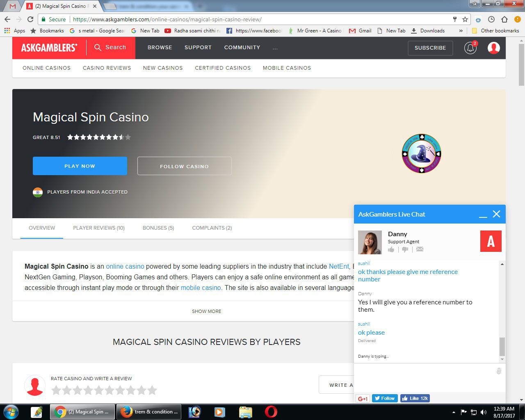The height and width of the screenshot is (420, 525).
Task: Open the Downloads bookmark
Action: coord(428,30)
